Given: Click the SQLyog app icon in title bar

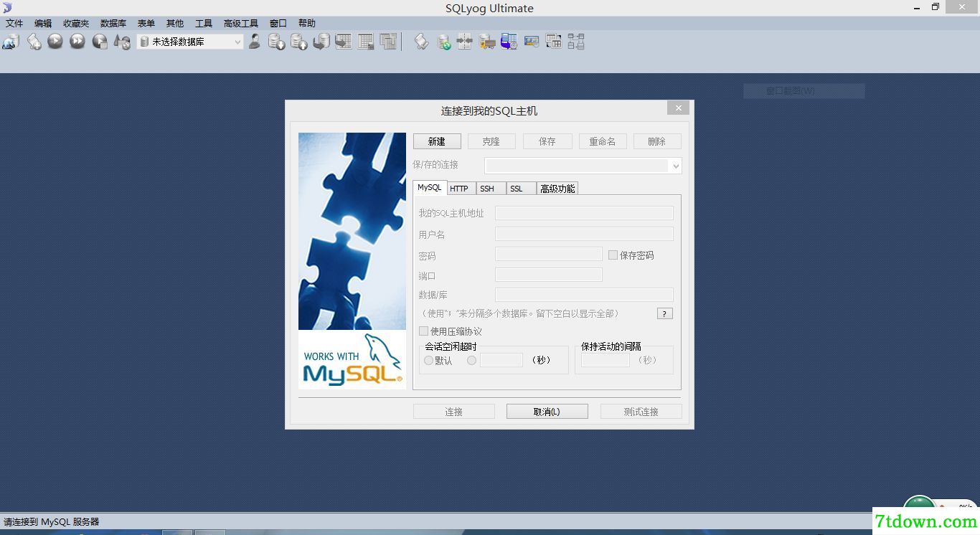Looking at the screenshot, I should (7, 7).
